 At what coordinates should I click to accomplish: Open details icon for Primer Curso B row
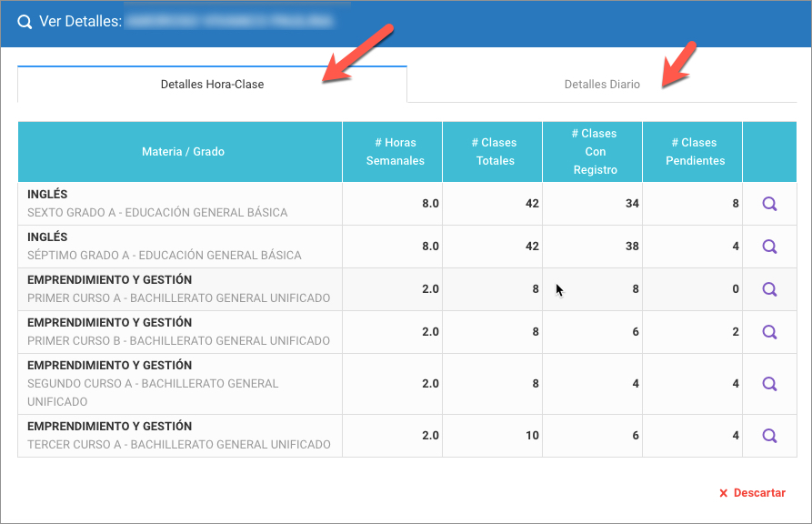(x=769, y=332)
